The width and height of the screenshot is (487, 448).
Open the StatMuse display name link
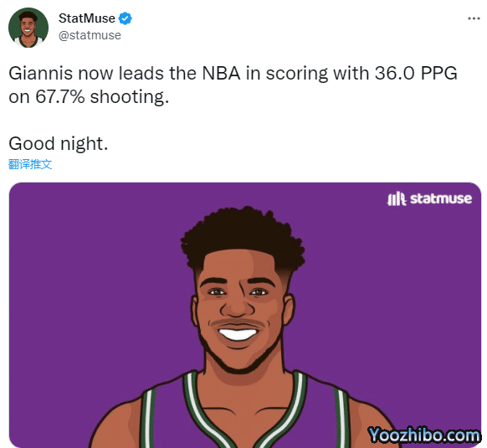click(x=87, y=18)
